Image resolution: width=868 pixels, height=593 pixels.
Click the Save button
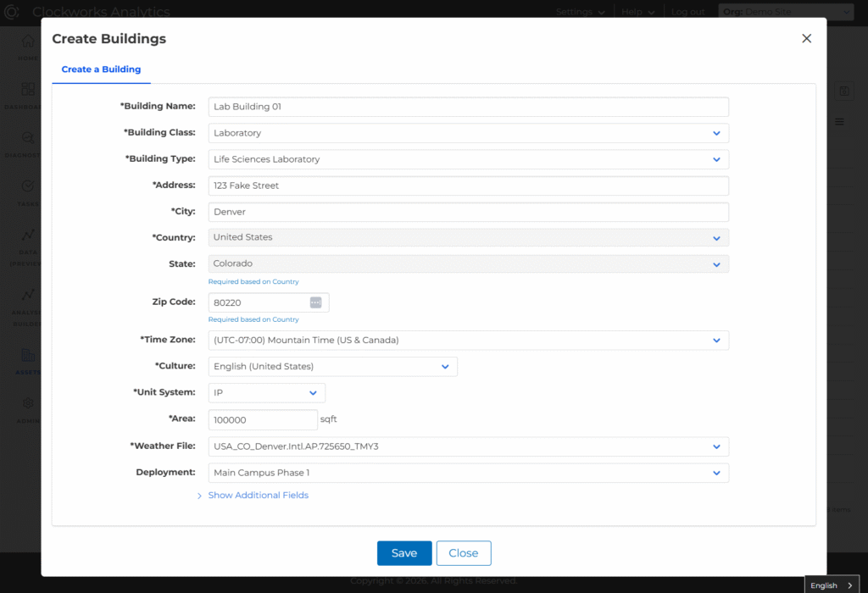click(x=404, y=553)
